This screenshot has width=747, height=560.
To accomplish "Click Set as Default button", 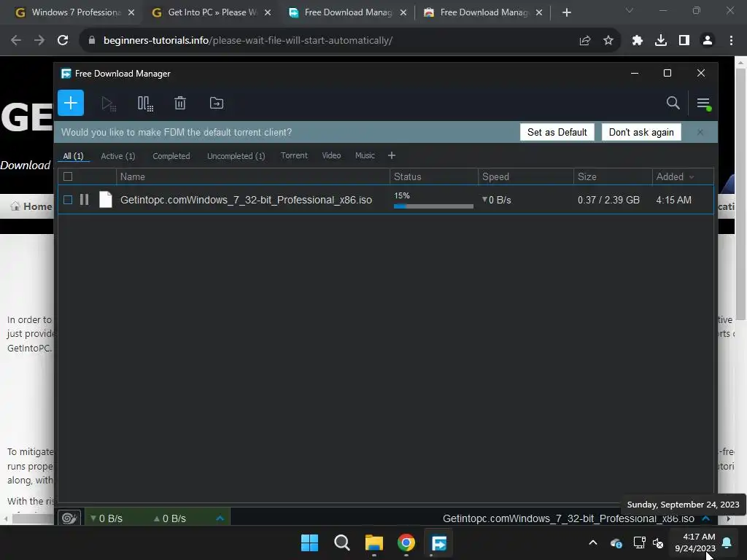I will [557, 133].
